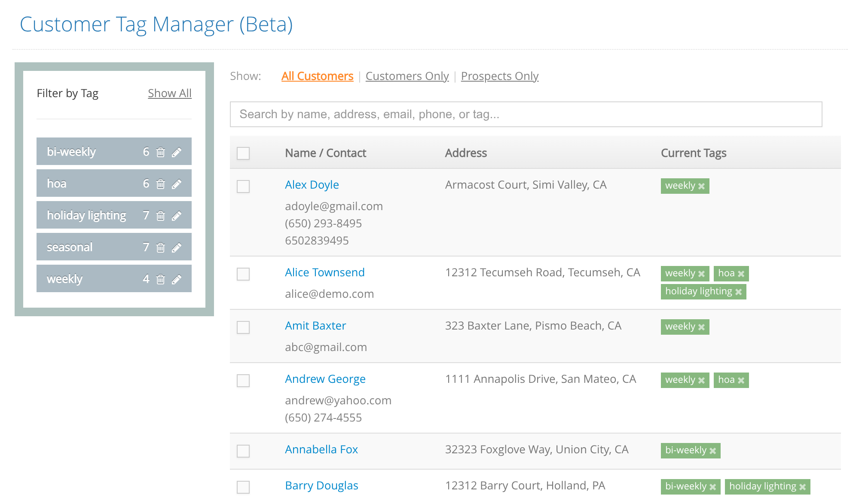The image size is (859, 504).
Task: Click Show All tags link
Action: 169,93
